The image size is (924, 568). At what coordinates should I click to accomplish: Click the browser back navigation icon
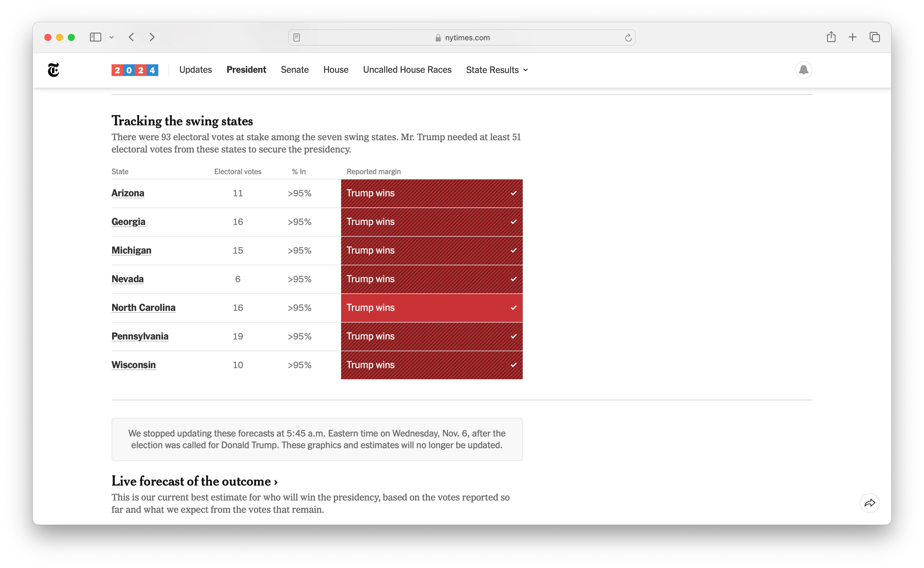coord(131,37)
